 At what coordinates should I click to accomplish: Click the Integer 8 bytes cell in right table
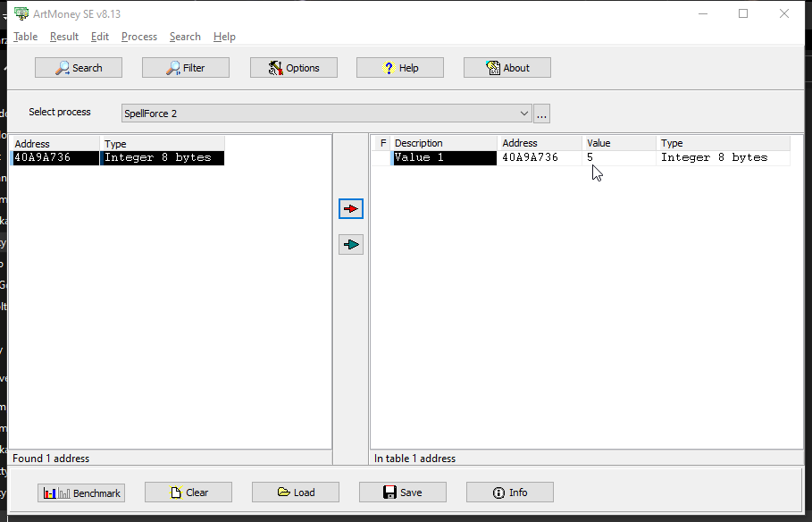click(724, 157)
